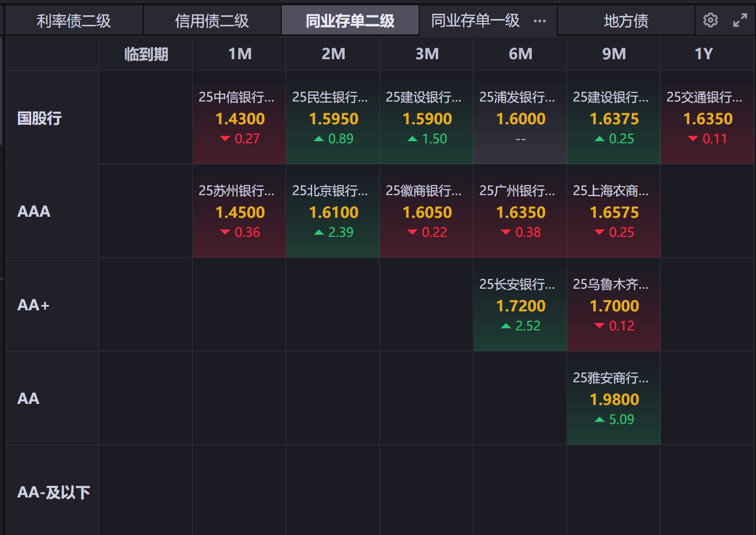Open the 地方债 tab
The width and height of the screenshot is (756, 535).
(626, 21)
